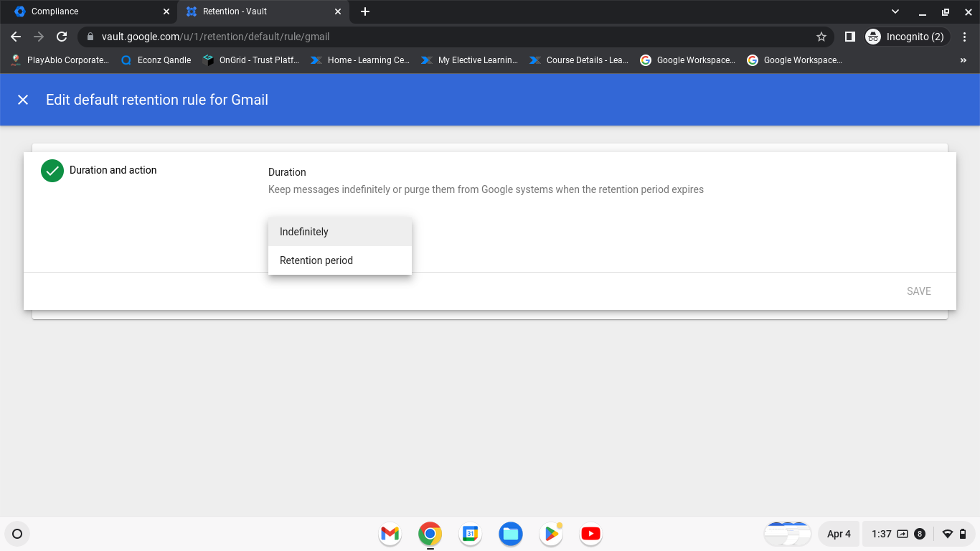
Task: Launch YouTube from the shelf
Action: pyautogui.click(x=590, y=534)
